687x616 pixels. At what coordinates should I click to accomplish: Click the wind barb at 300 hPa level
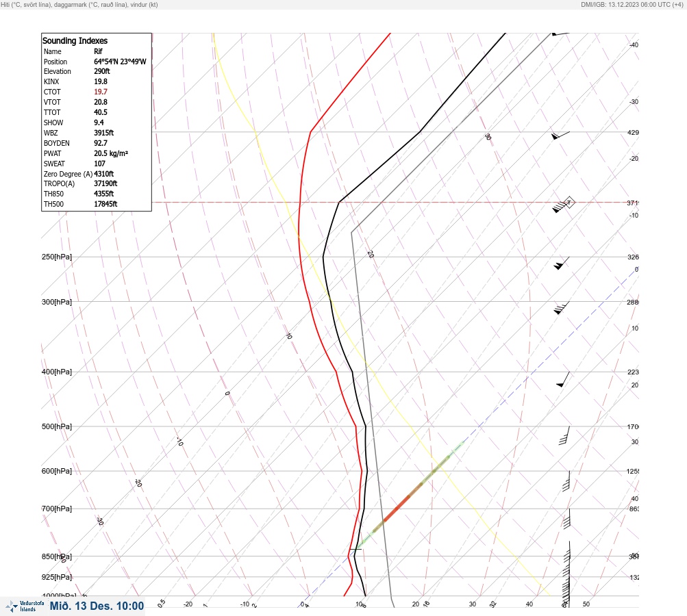[561, 308]
